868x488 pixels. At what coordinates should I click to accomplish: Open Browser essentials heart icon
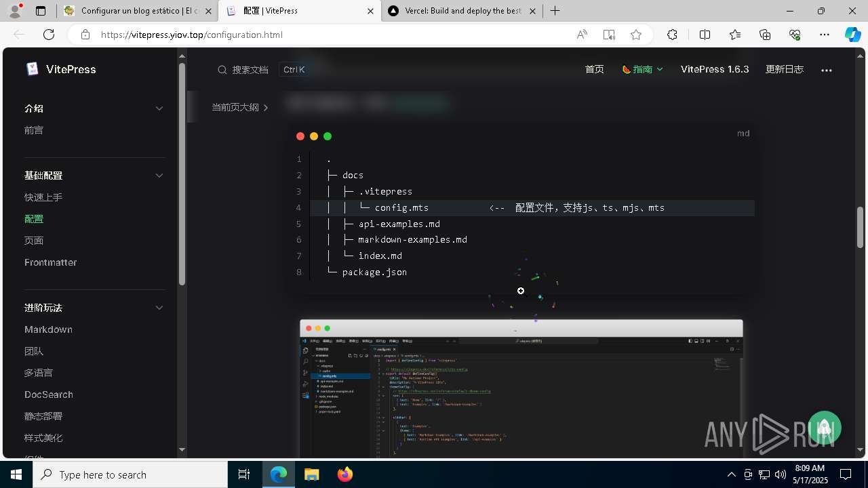pos(795,35)
